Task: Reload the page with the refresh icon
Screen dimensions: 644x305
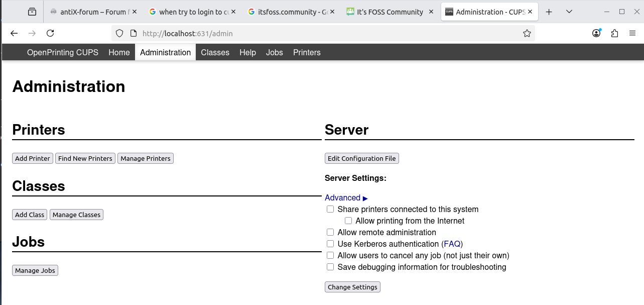Action: (x=50, y=33)
